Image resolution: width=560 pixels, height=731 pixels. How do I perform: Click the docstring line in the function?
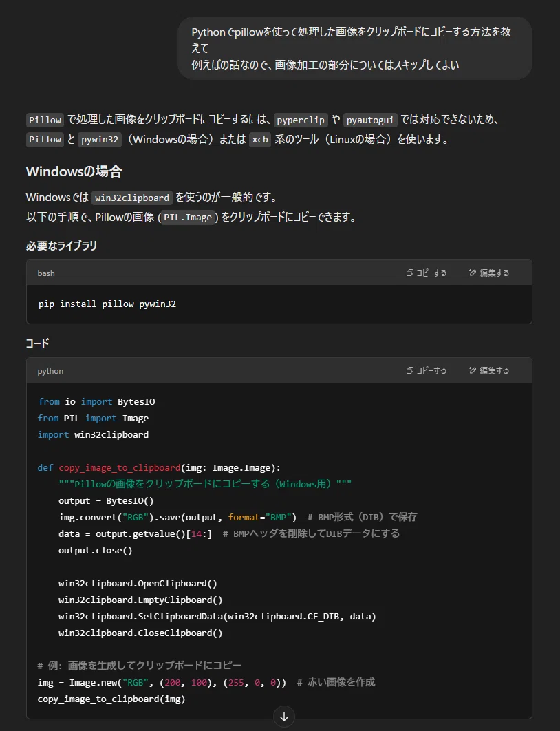(x=205, y=484)
